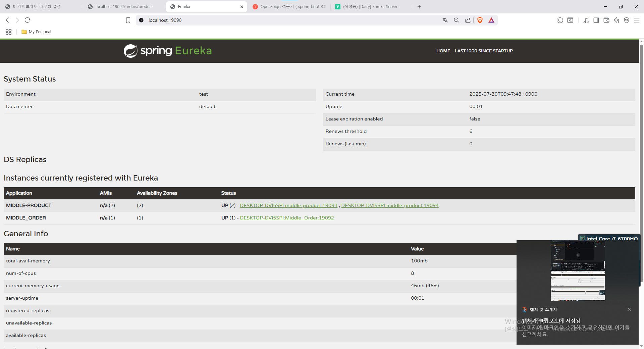Screen dimensions: 644x349
Task: Open the media playlist music icon
Action: pos(586,20)
